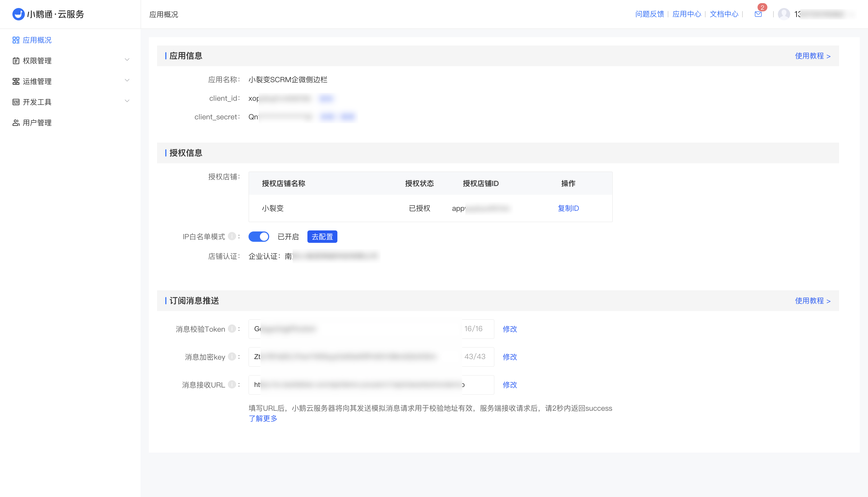Click the blurred link beside client_id
868x497 pixels.
coord(326,99)
